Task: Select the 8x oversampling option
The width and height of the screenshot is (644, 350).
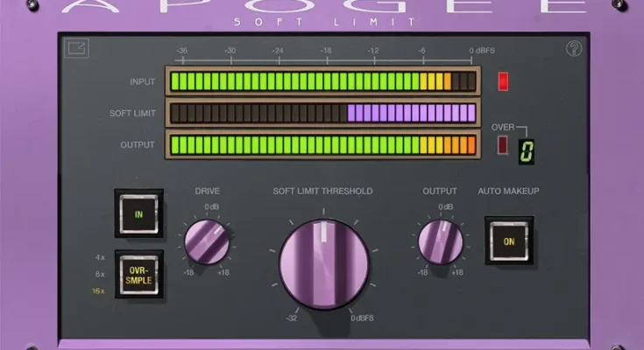Action: [102, 274]
